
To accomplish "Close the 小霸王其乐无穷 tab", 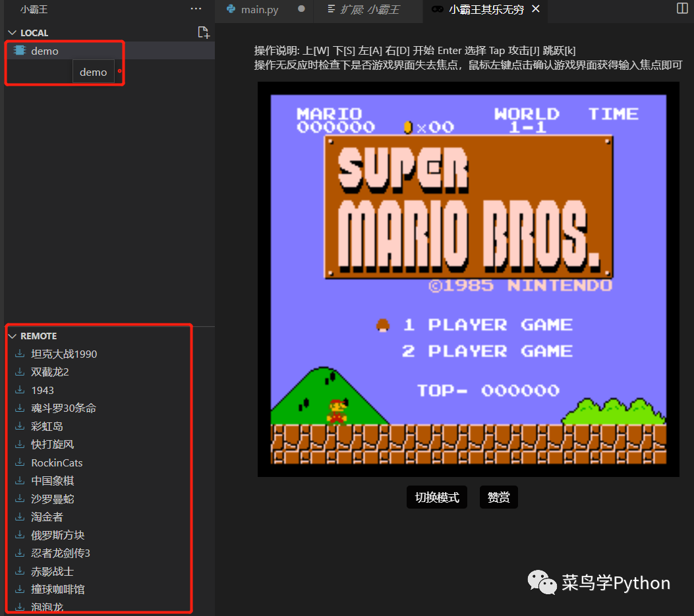I will (536, 9).
